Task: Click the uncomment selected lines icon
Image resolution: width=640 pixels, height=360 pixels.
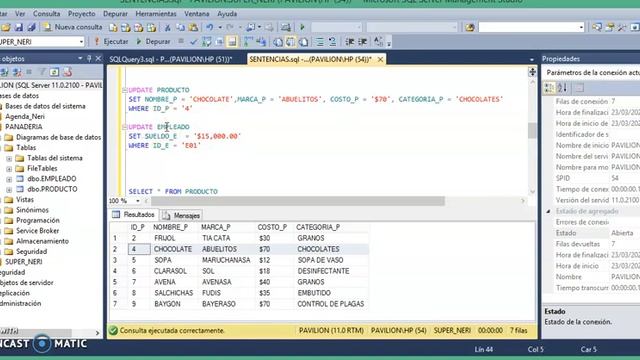Action: [x=333, y=42]
